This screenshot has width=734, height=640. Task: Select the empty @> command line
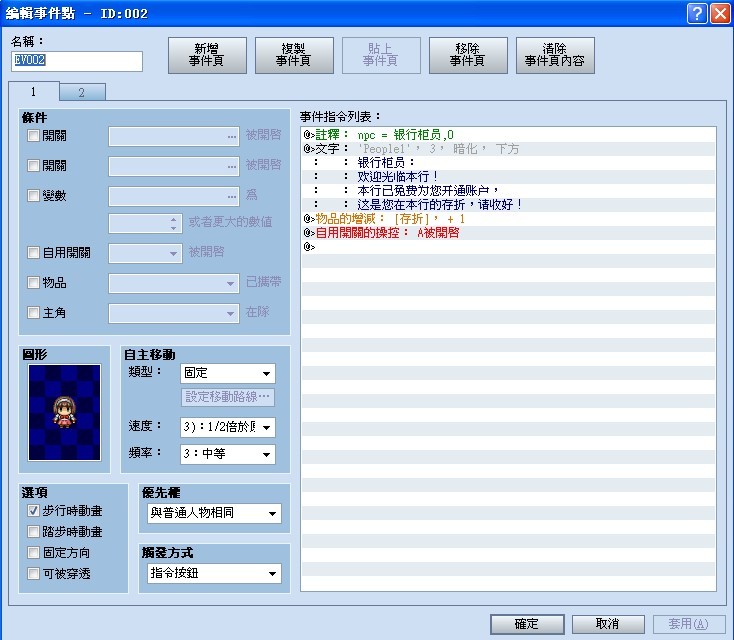click(x=508, y=247)
